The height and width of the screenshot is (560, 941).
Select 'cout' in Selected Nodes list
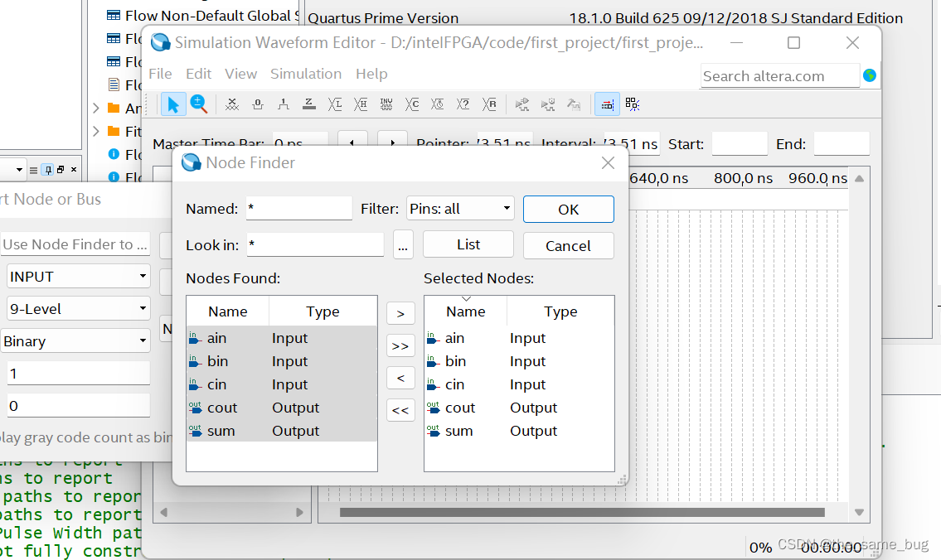tap(519, 408)
